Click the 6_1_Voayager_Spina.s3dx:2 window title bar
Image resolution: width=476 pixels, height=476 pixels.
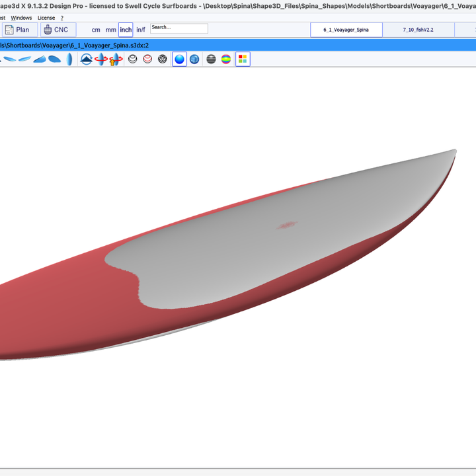click(x=238, y=45)
